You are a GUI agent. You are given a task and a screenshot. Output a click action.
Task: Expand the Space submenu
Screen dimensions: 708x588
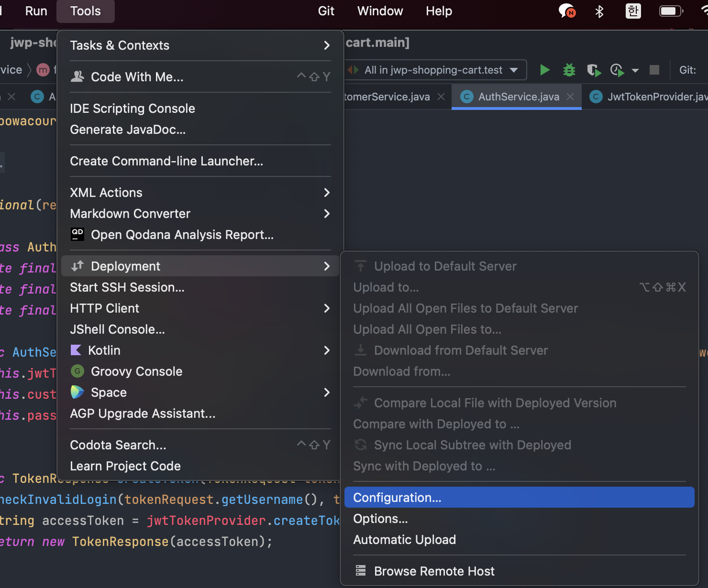pyautogui.click(x=200, y=392)
